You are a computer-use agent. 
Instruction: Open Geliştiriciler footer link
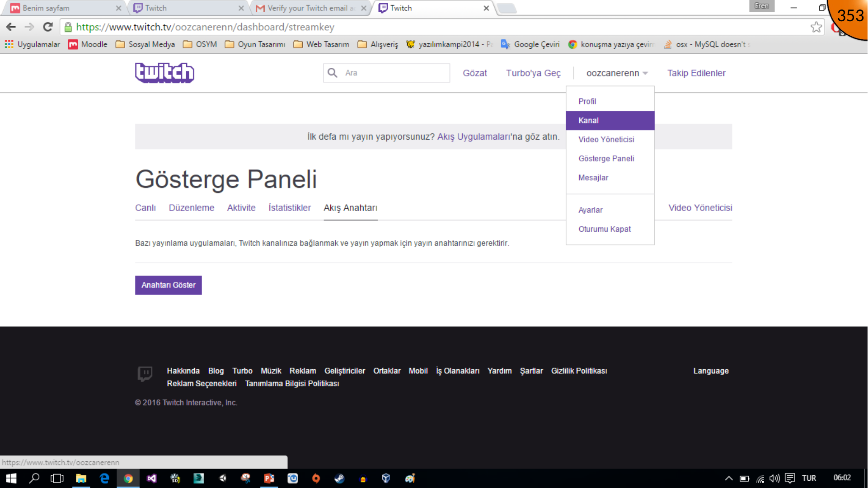pyautogui.click(x=345, y=371)
